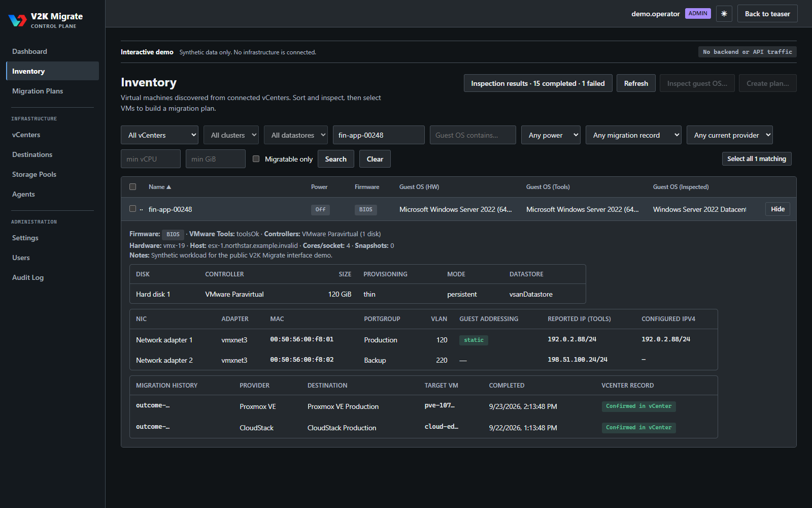Click the static addressing badge
This screenshot has width=812, height=508.
pos(473,340)
